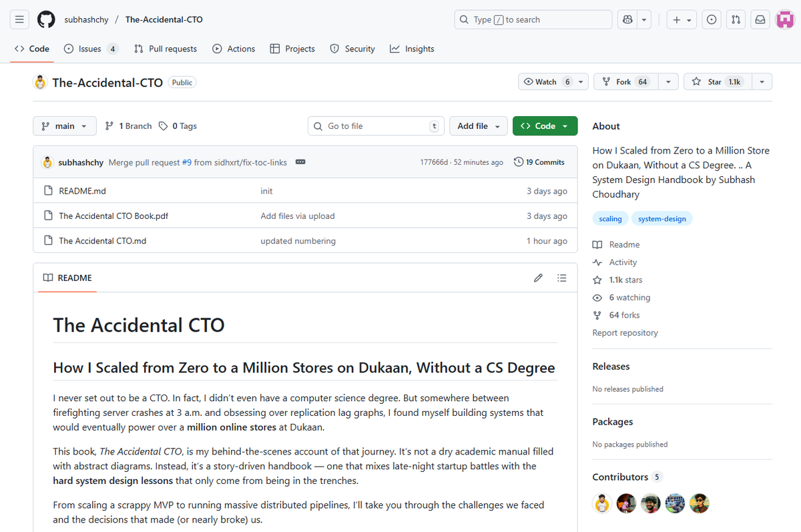Star this repository

[x=717, y=82]
